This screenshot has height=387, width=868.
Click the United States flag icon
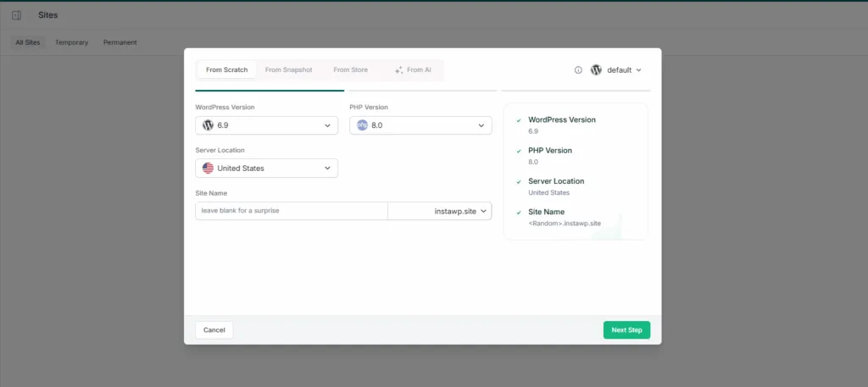click(x=209, y=168)
